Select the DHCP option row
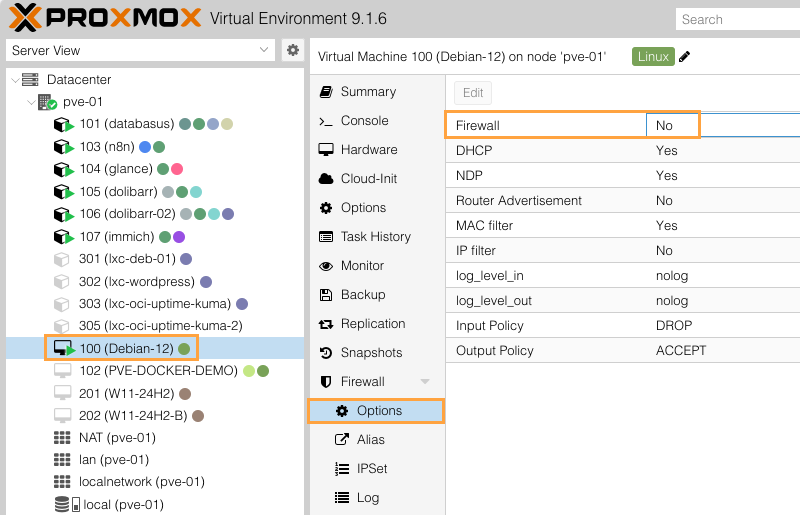Screen dimensions: 800x515 click(623, 151)
